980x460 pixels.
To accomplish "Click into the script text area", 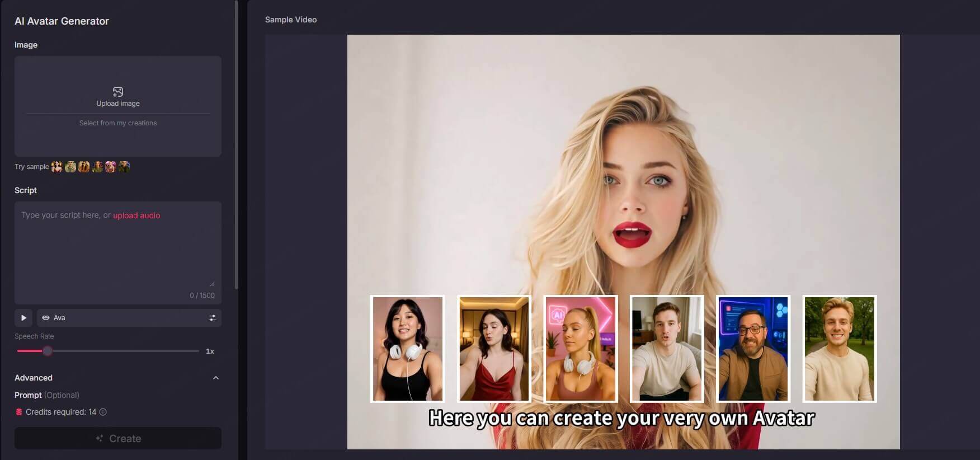I will coord(118,252).
